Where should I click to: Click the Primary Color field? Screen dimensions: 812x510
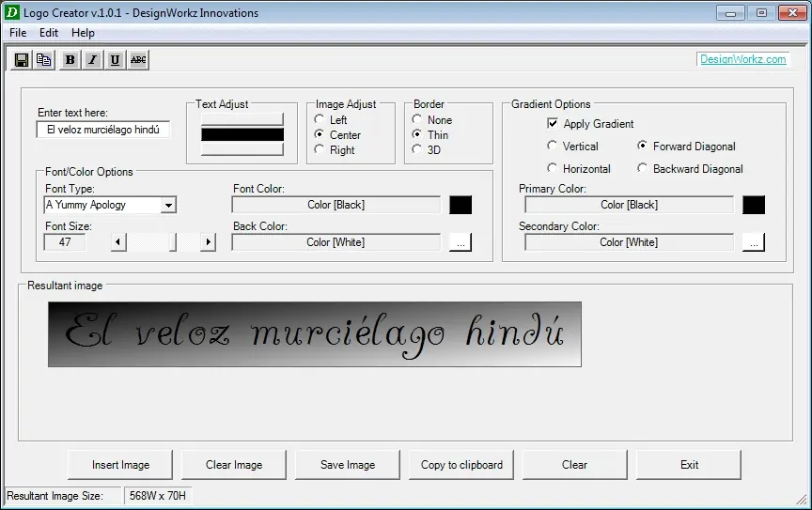coord(629,205)
